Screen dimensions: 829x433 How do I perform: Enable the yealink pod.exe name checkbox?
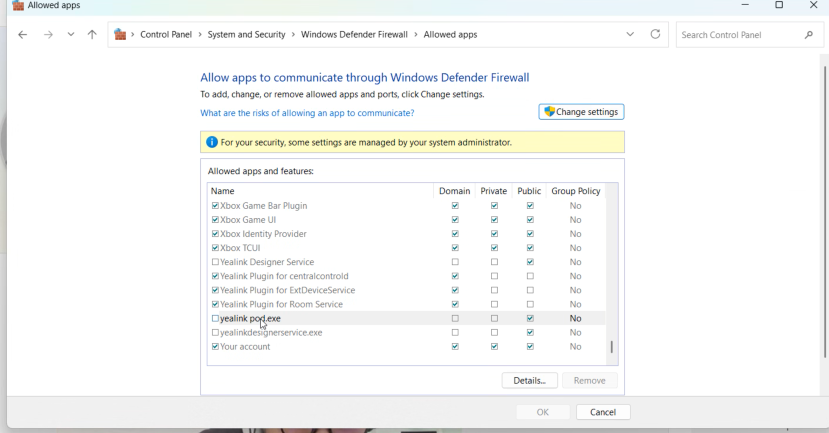[215, 318]
